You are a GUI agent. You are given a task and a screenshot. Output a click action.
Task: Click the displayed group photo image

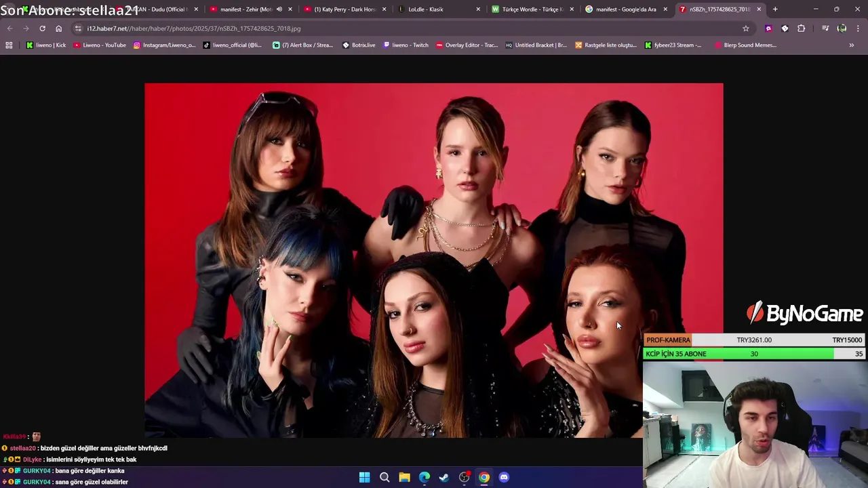434,260
